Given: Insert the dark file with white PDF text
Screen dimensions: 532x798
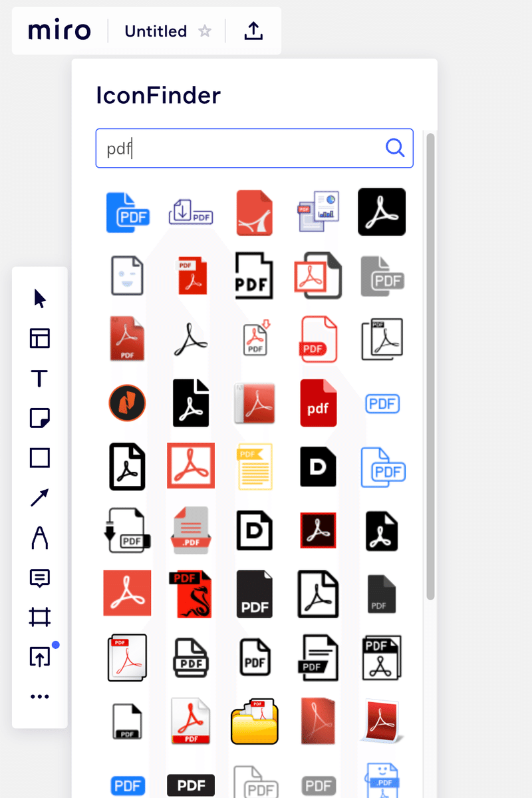Looking at the screenshot, I should tap(254, 594).
